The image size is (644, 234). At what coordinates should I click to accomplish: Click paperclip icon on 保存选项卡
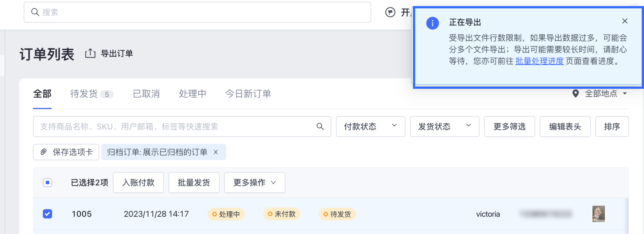point(44,152)
